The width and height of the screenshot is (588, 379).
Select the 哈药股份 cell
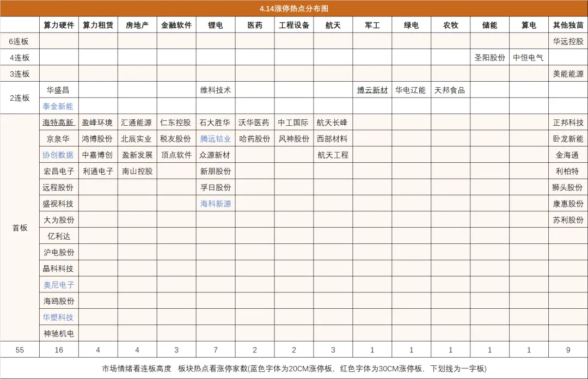tap(255, 139)
